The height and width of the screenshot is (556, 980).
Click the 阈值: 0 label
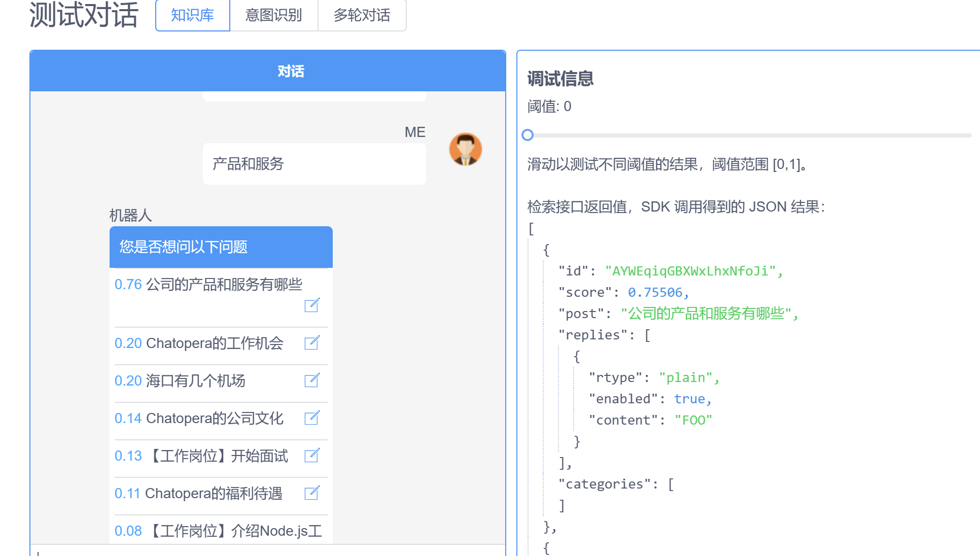549,107
